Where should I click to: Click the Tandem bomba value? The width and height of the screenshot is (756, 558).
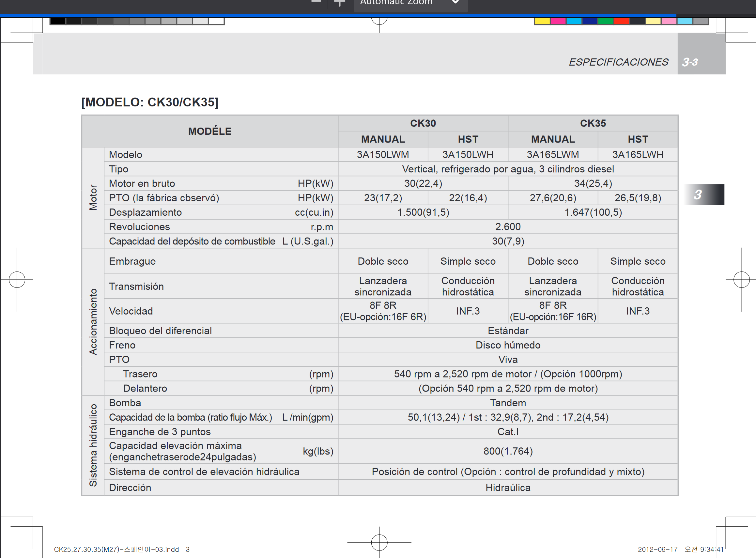pos(508,403)
